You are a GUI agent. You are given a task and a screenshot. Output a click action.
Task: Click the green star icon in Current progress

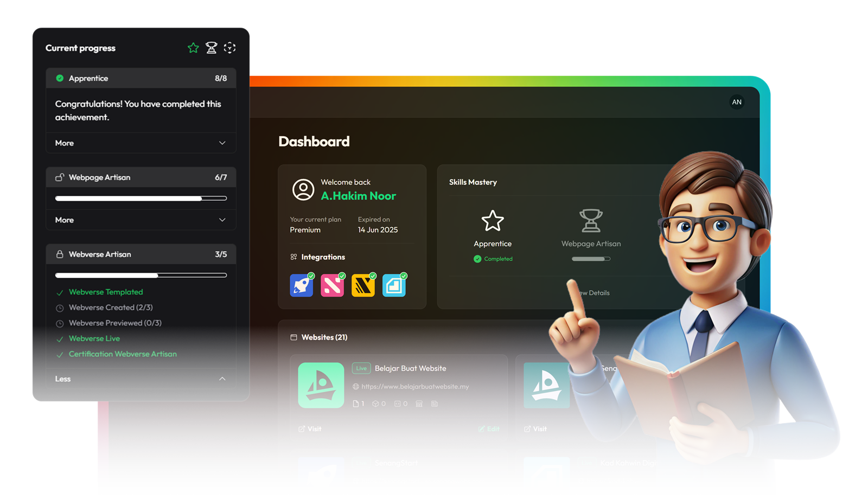click(193, 48)
